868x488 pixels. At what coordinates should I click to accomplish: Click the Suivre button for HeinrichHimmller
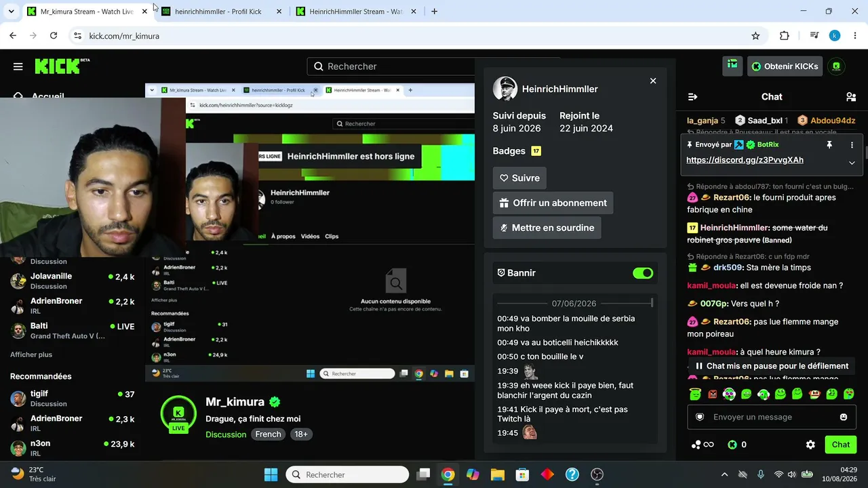[x=519, y=178]
